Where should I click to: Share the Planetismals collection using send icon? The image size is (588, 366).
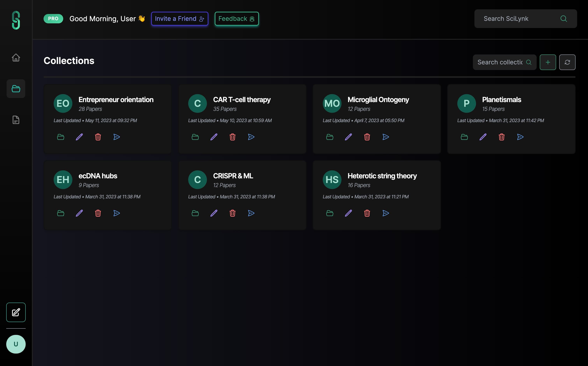click(520, 137)
